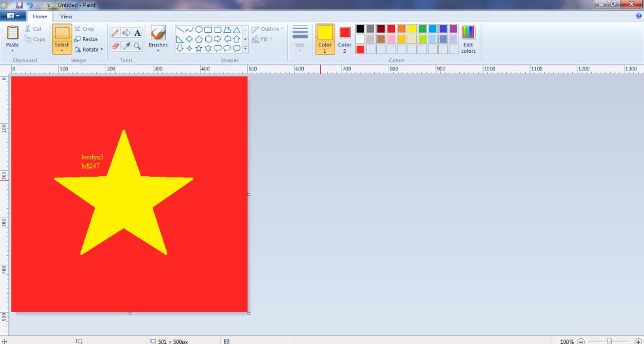Pick the purple color swatch
The height and width of the screenshot is (344, 644).
[x=453, y=29]
